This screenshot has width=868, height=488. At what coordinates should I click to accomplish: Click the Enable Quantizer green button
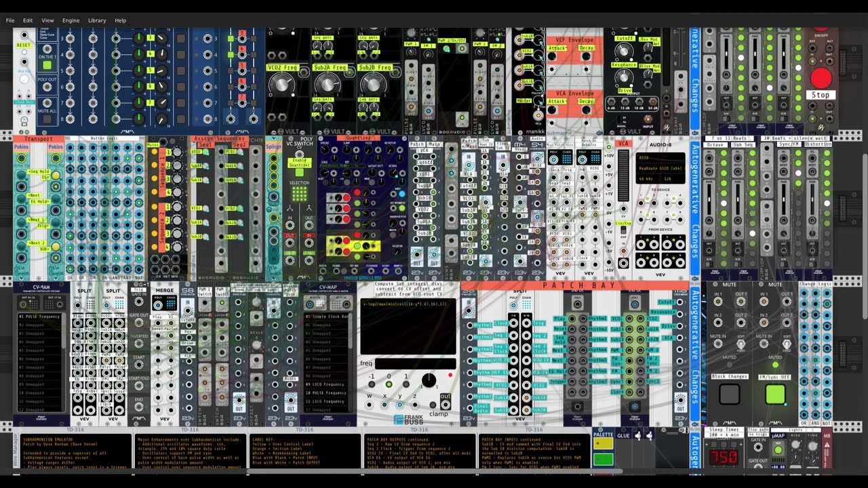(299, 173)
